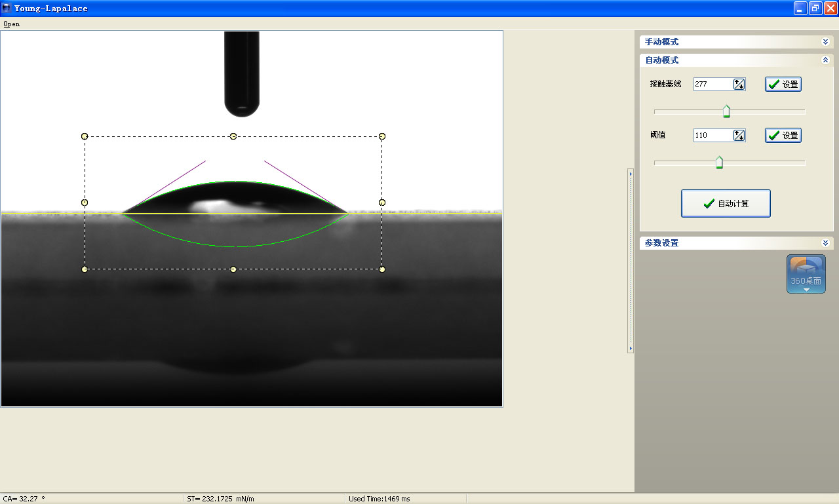Click 设置 button for 阈值
The image size is (839, 504).
coord(783,135)
